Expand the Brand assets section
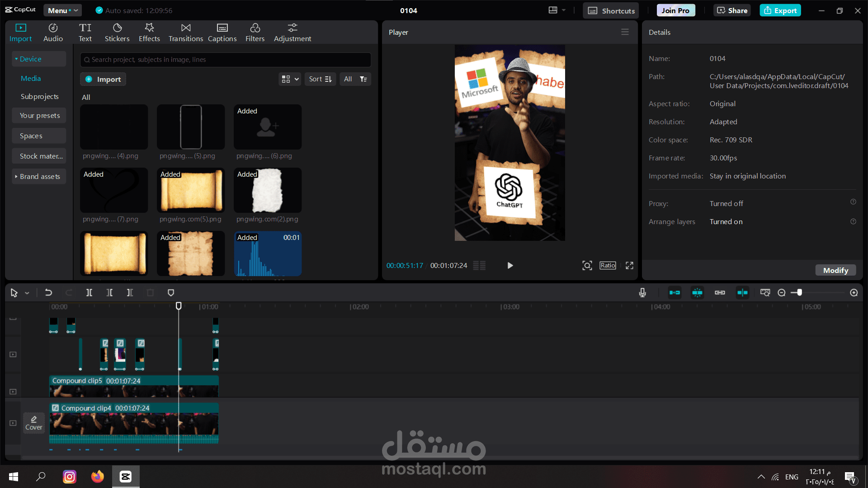 click(x=39, y=176)
